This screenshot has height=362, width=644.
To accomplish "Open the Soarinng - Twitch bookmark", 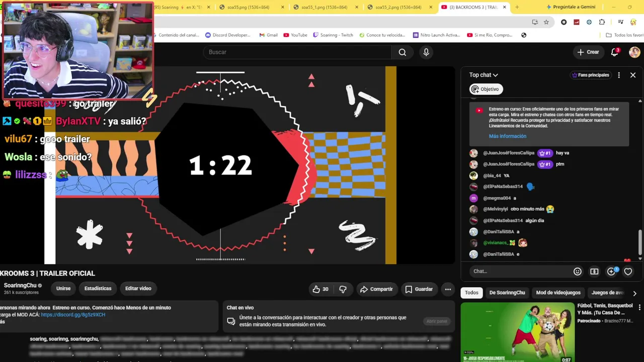I will click(333, 35).
